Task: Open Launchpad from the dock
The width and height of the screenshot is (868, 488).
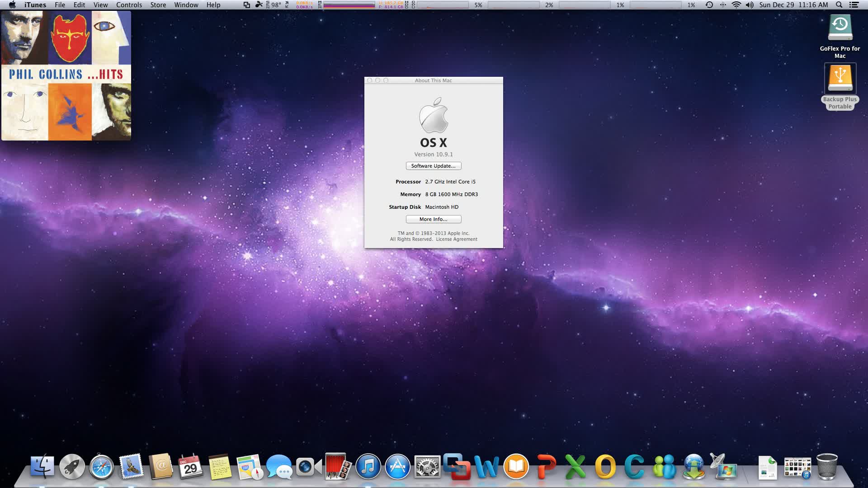Action: point(72,467)
